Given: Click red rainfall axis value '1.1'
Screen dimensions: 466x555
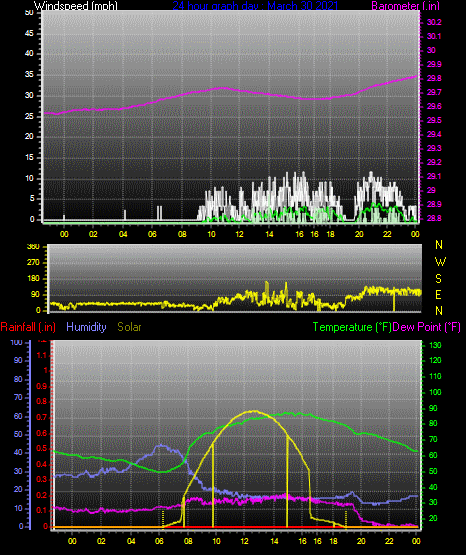Looking at the screenshot, I should (x=42, y=355).
